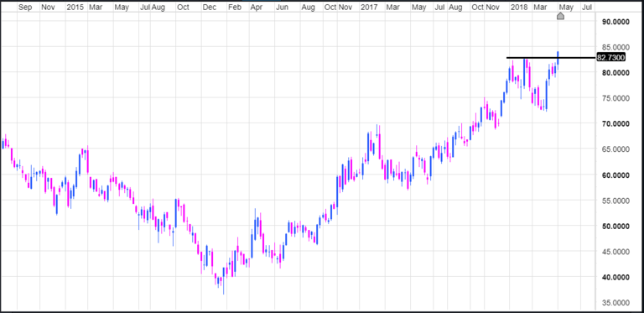This screenshot has height=313, width=644.
Task: Click the Dec label on the time axis
Action: tap(210, 8)
